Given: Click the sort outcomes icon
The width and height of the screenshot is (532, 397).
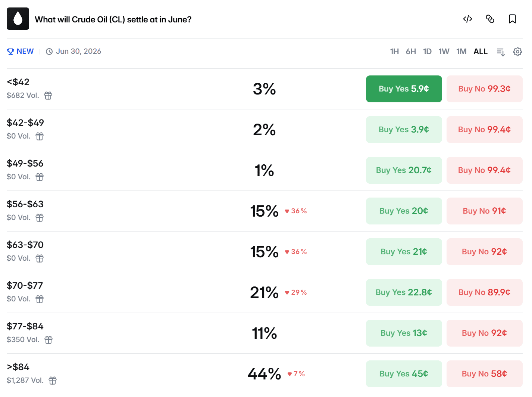Looking at the screenshot, I should (501, 52).
